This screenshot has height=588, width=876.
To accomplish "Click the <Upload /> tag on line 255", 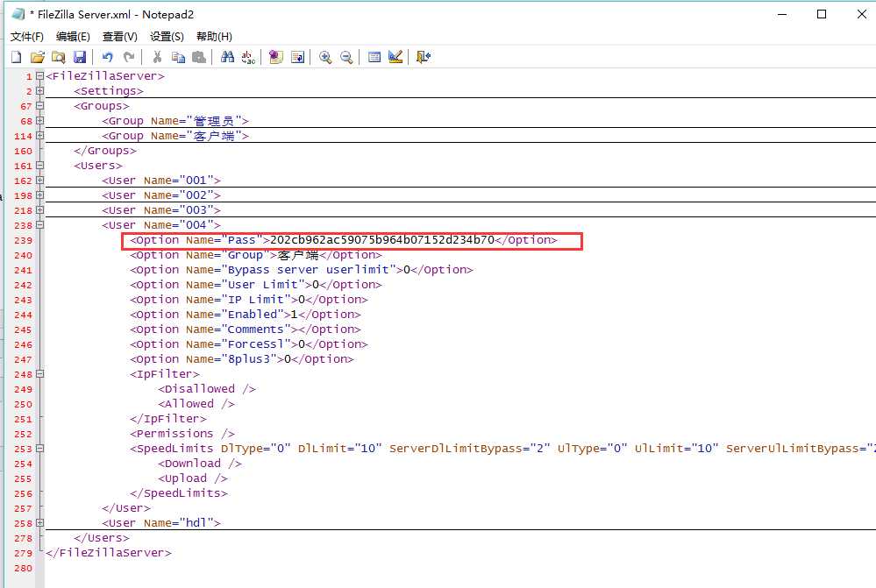I will 193,478.
